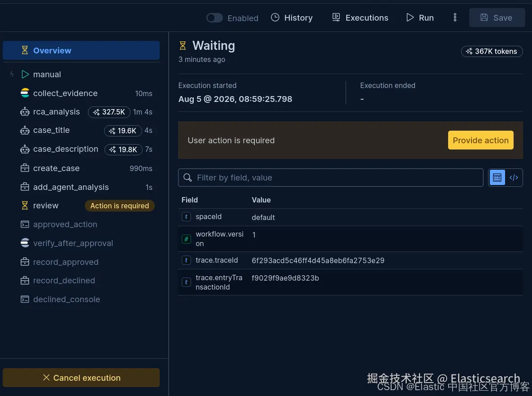Screen dimensions: 532x396
Task: Click the rca_analysis robot icon
Action: point(25,112)
